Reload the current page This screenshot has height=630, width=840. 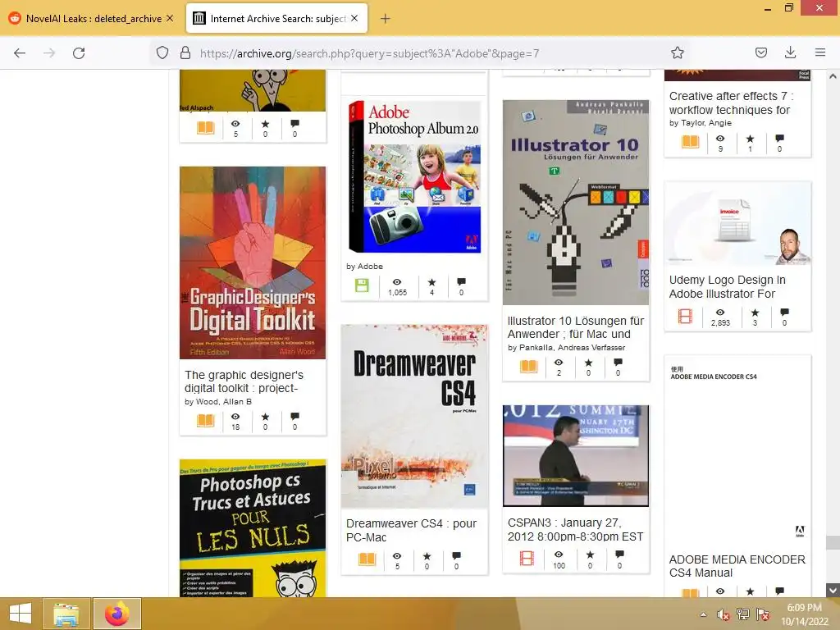coord(79,53)
